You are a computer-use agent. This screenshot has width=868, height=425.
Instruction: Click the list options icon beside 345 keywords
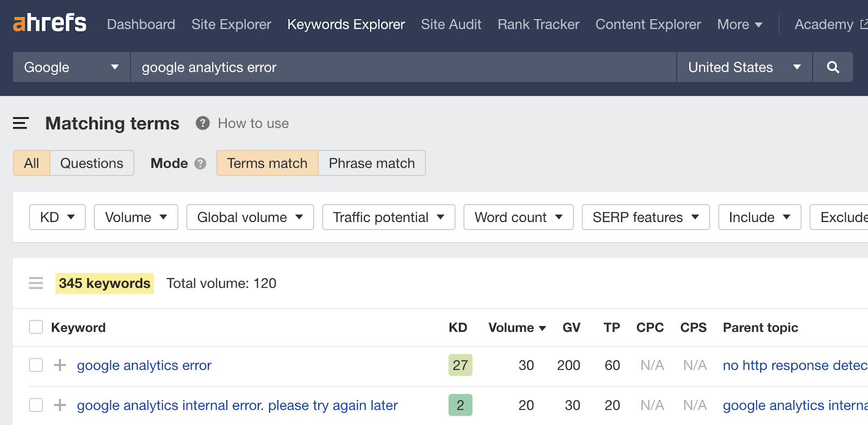(36, 283)
